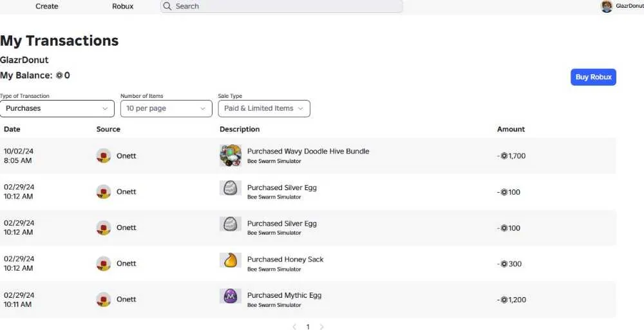The width and height of the screenshot is (644, 330).
Task: Click Onett avatar in Honey Sack row
Action: pos(104,264)
